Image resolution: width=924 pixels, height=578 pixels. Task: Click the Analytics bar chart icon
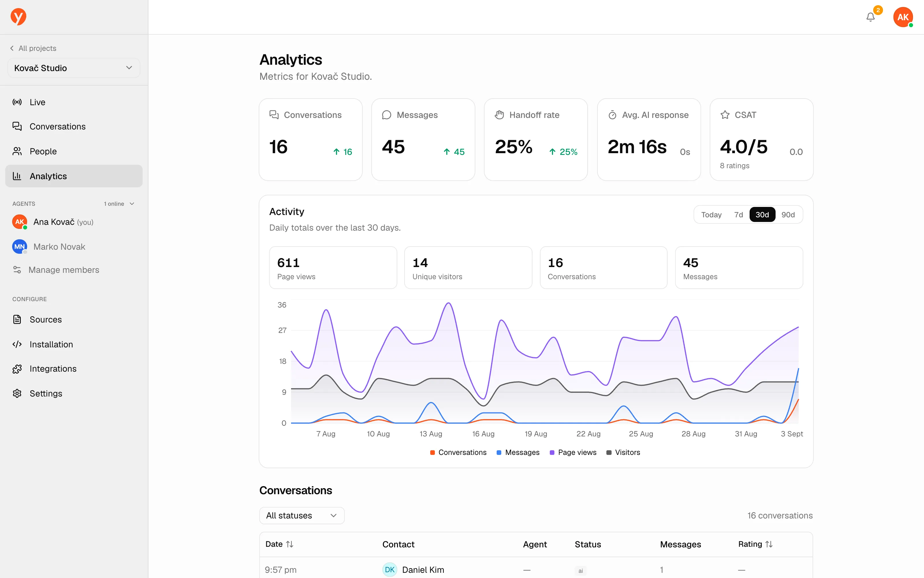17,176
